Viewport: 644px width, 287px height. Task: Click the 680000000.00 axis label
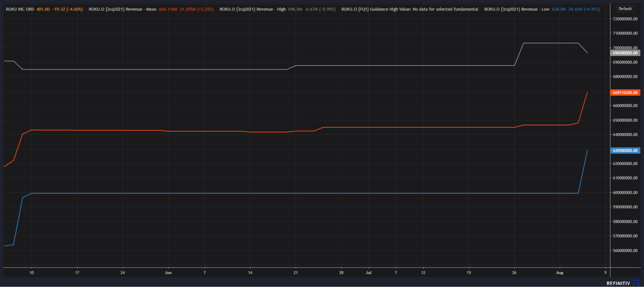[625, 77]
